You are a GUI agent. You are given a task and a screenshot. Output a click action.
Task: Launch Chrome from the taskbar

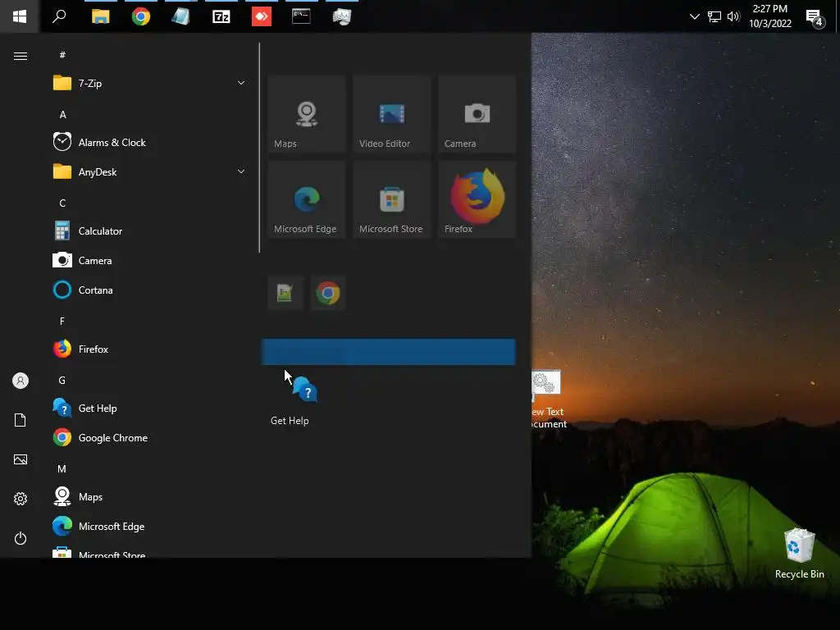click(141, 16)
